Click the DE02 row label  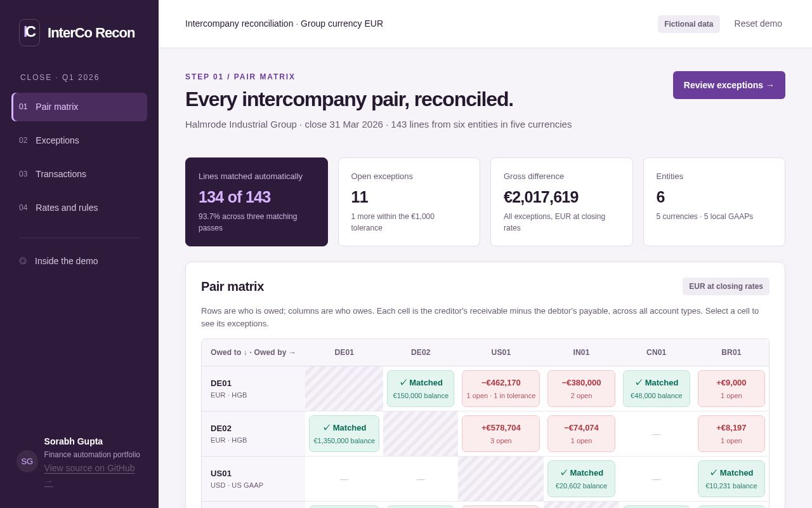253,434
